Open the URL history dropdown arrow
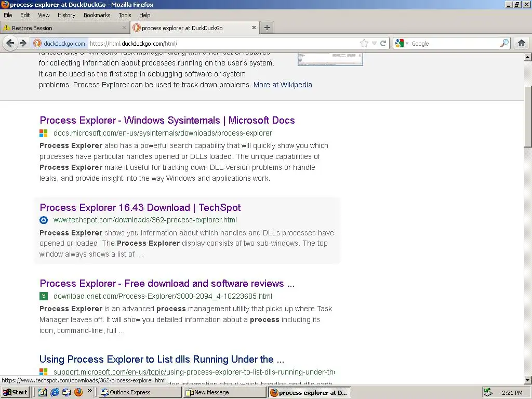Screen dimensions: 532x399 [x=374, y=44]
